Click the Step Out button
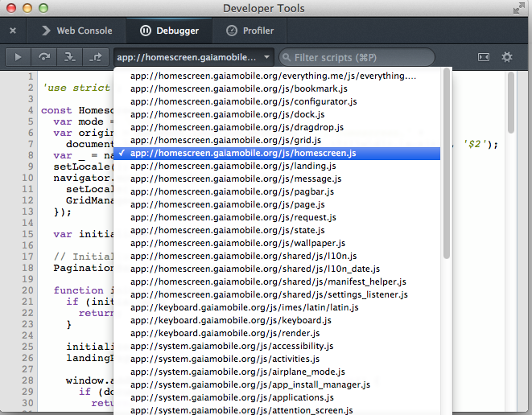 tap(96, 57)
